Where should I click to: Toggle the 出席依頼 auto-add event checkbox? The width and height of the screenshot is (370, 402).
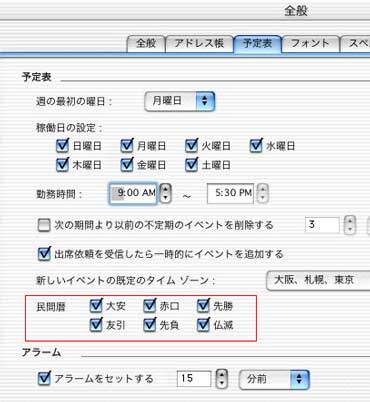[x=44, y=254]
